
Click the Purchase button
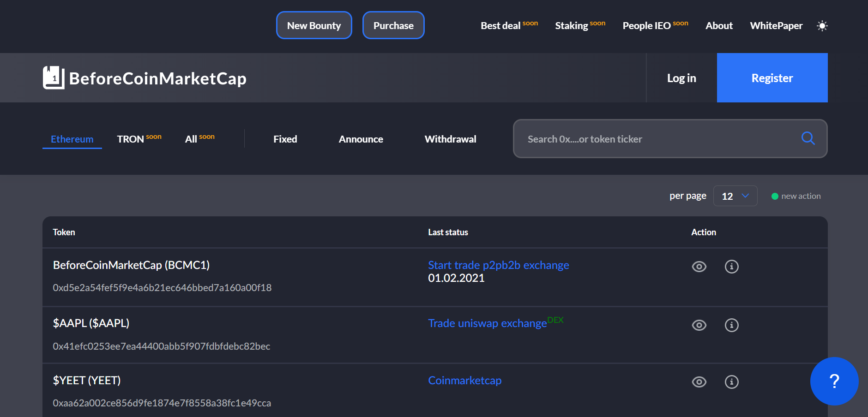point(393,25)
